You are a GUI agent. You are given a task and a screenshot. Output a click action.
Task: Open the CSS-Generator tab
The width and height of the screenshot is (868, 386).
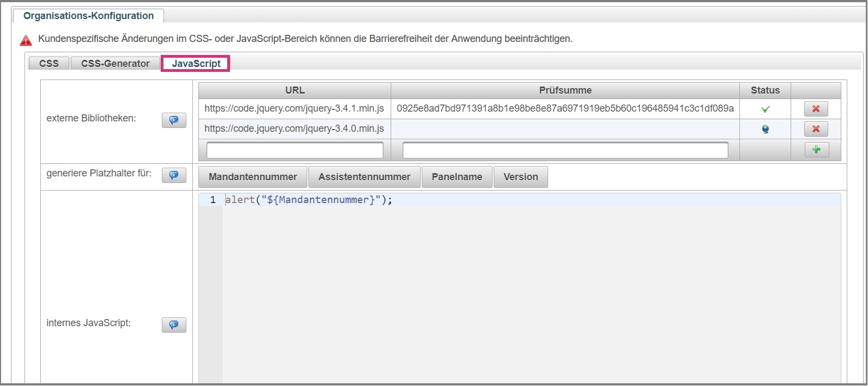coord(115,64)
